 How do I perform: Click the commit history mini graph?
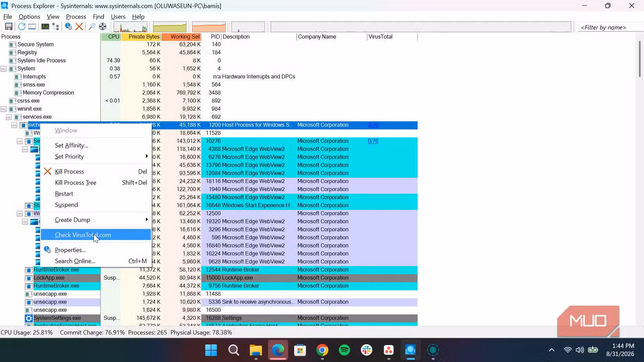pos(169,27)
